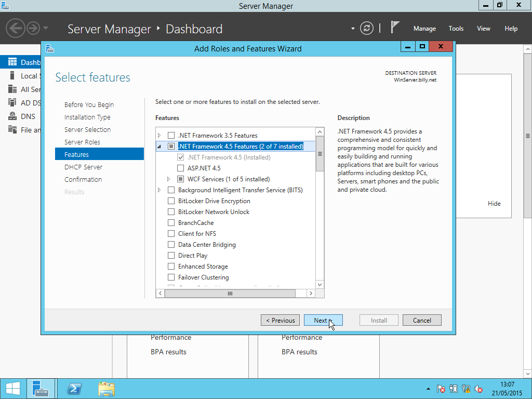Click the features vertical scrollbar thumb
Image resolution: width=532 pixels, height=399 pixels.
(320, 154)
